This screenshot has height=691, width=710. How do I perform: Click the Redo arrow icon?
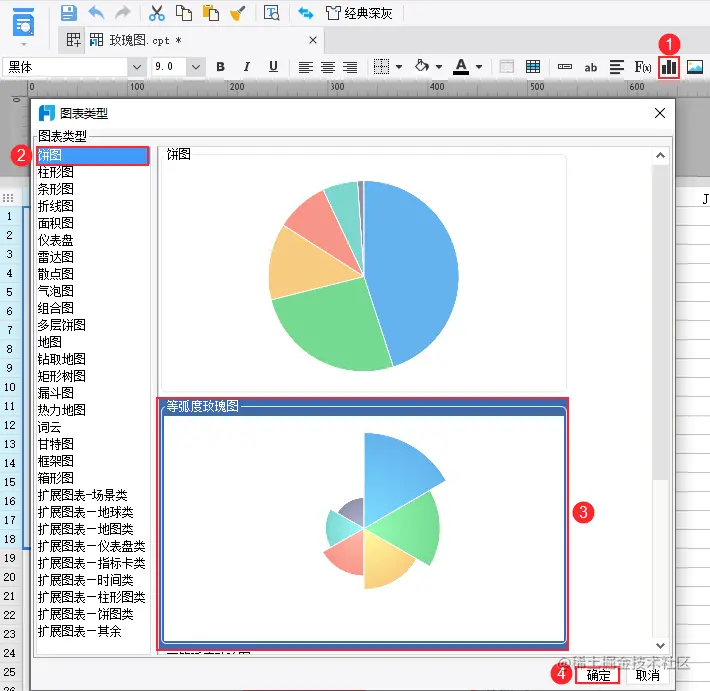pos(122,13)
